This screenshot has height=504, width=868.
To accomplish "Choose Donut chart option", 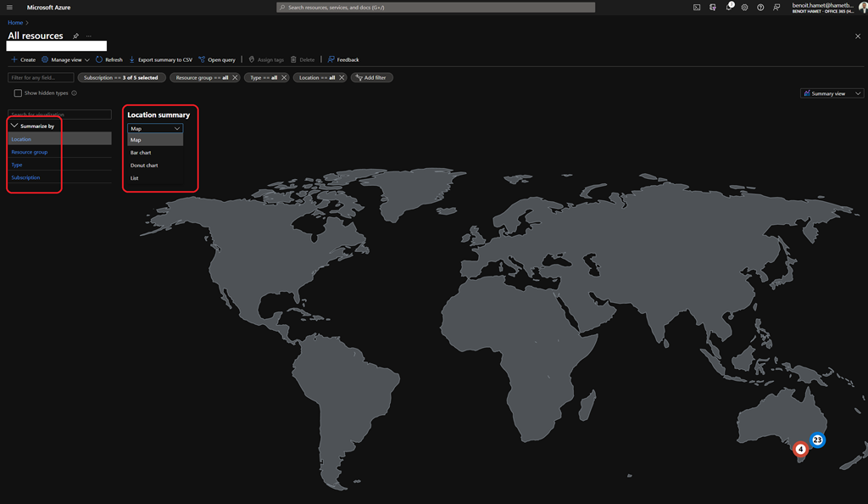I will (x=144, y=165).
